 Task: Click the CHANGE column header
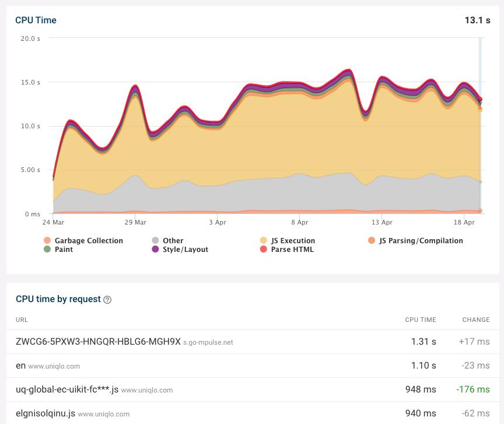point(476,320)
